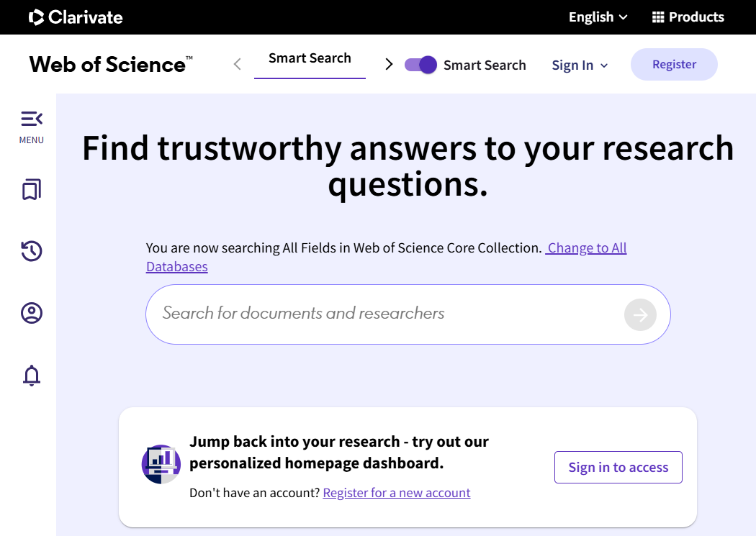Click the right chevron beside Smart Search
This screenshot has height=536, width=756.
tap(389, 64)
